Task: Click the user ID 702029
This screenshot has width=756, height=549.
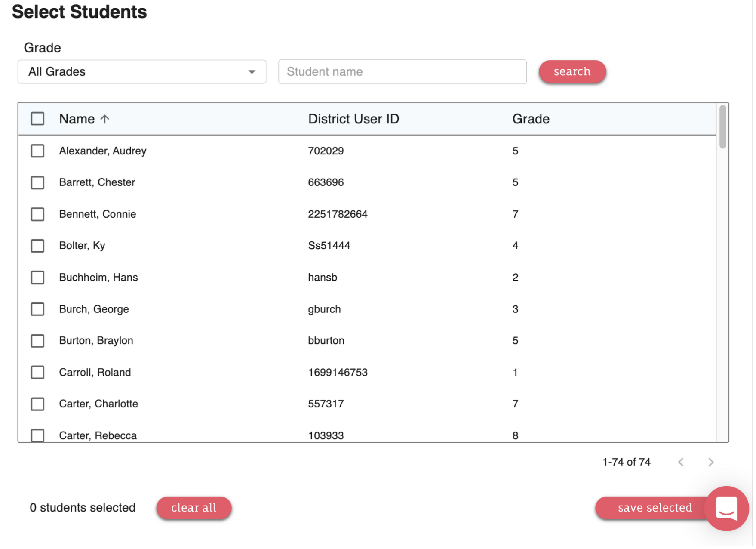Action: (327, 151)
